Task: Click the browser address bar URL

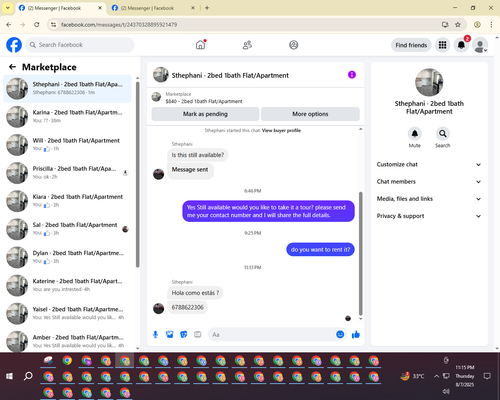Action: pos(119,25)
